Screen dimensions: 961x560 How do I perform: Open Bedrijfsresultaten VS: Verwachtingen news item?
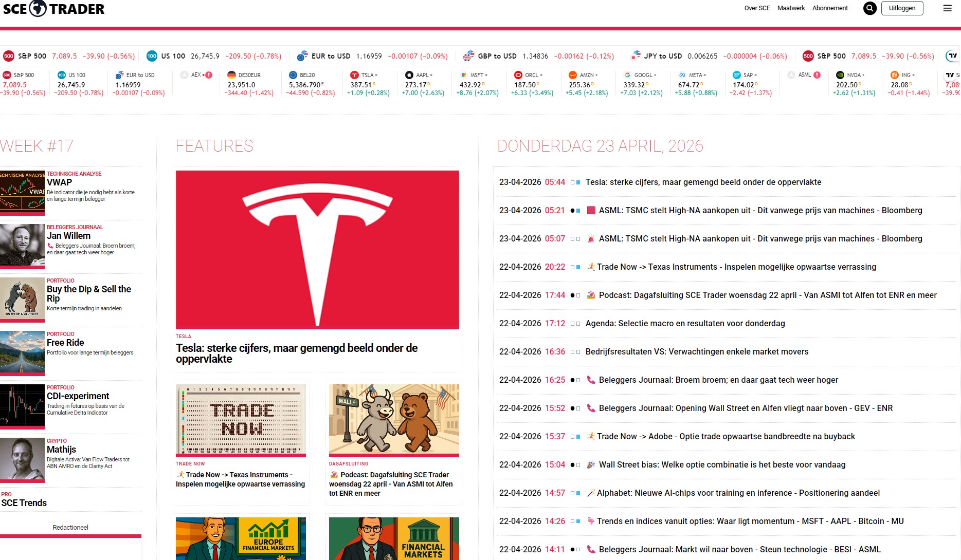[697, 351]
